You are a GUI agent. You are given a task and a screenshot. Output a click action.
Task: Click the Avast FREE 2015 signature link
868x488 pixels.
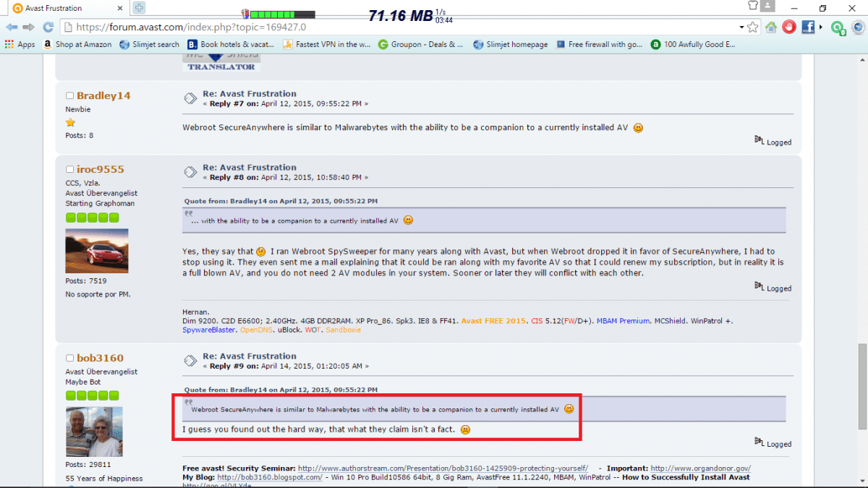coord(495,321)
